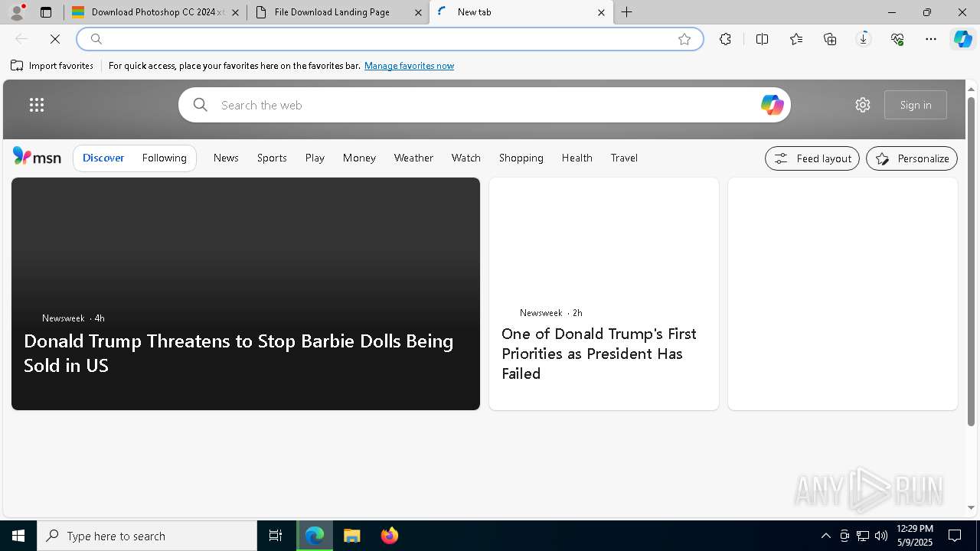Open the Sports section
The image size is (980, 551).
point(272,158)
